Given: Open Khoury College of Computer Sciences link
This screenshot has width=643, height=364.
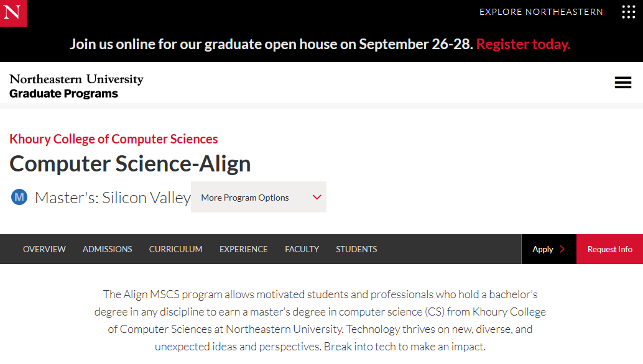Looking at the screenshot, I should tap(114, 139).
